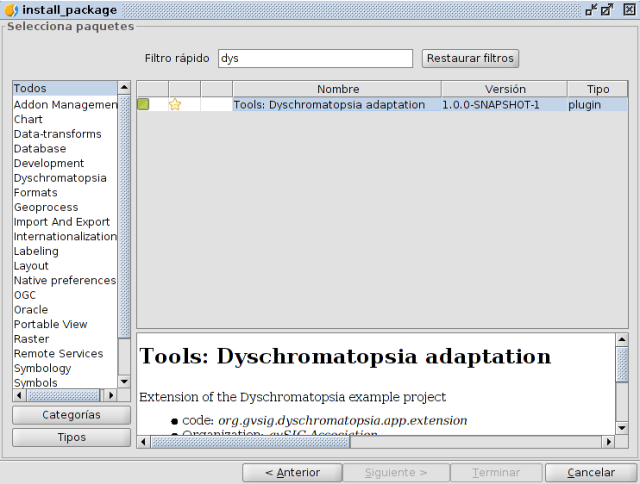Click the plugin type cell

click(x=598, y=105)
